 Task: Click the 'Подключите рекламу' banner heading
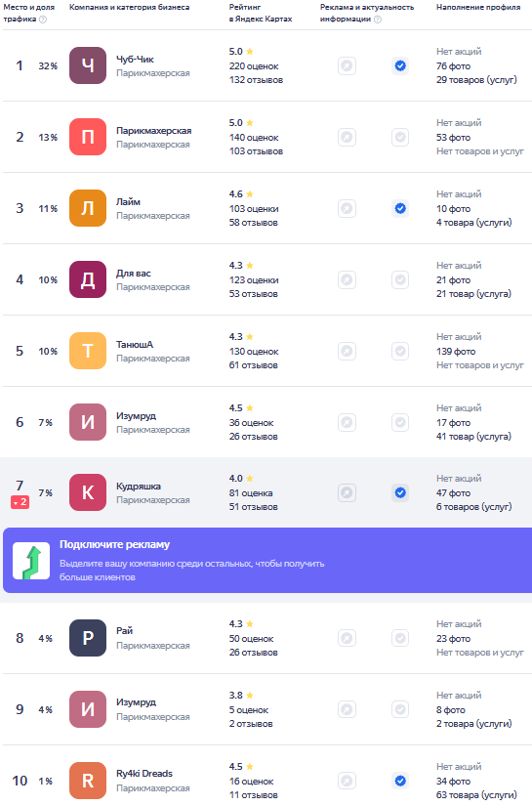point(114,544)
